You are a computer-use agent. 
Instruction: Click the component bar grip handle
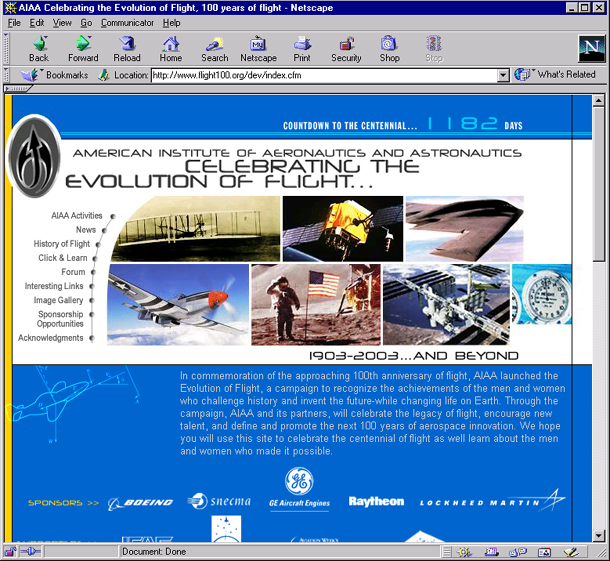tap(447, 552)
